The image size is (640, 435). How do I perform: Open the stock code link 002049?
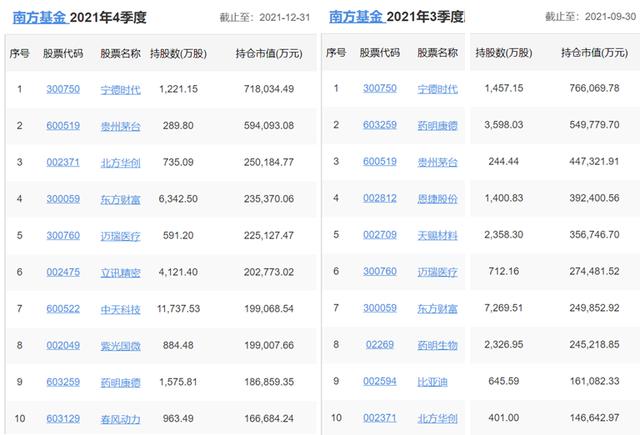coord(63,346)
